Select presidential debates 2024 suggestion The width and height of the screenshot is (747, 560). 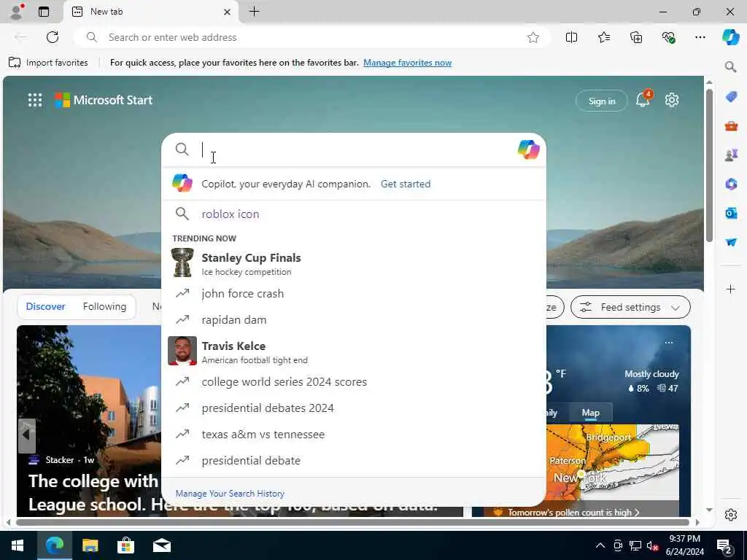(x=354, y=408)
